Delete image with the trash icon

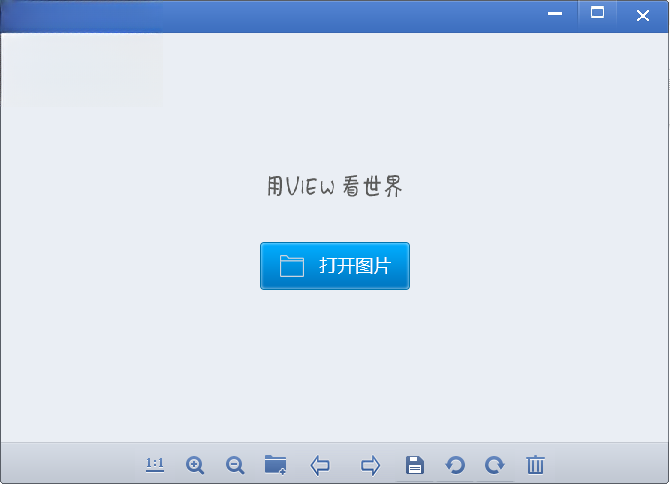(535, 465)
